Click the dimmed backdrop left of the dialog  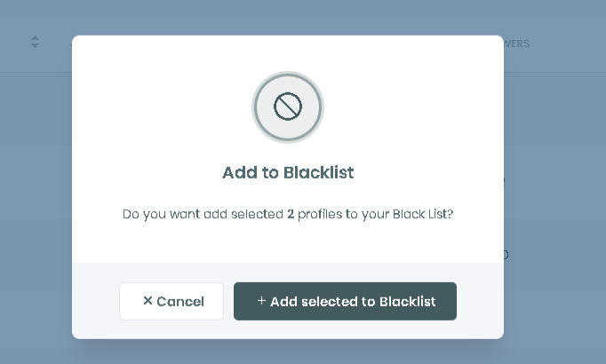(36, 195)
